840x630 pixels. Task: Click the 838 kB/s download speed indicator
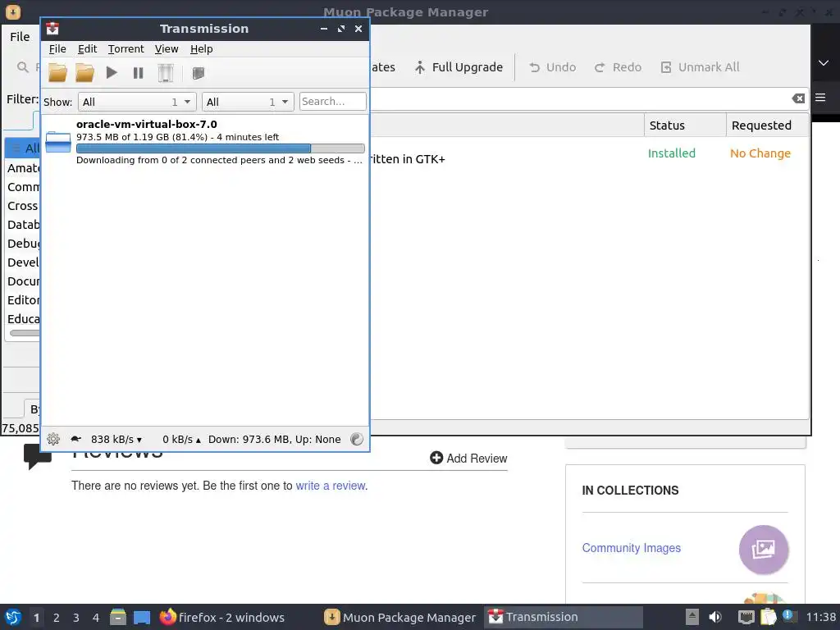pyautogui.click(x=116, y=440)
